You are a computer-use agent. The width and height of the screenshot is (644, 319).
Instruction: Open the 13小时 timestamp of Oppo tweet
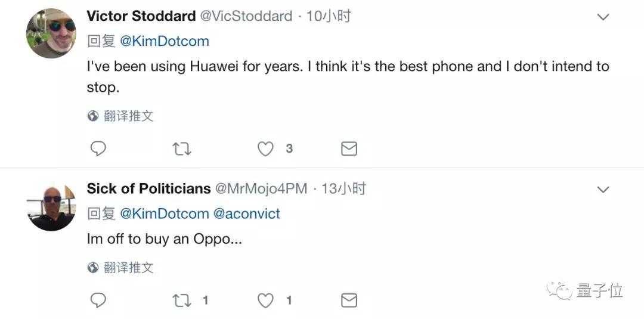pyautogui.click(x=343, y=189)
